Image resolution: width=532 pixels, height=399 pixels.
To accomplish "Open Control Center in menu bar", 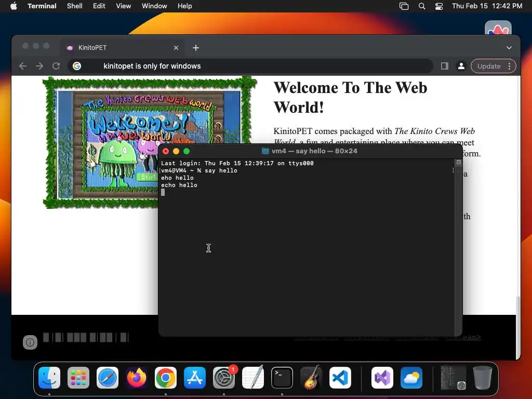I will coord(439,6).
